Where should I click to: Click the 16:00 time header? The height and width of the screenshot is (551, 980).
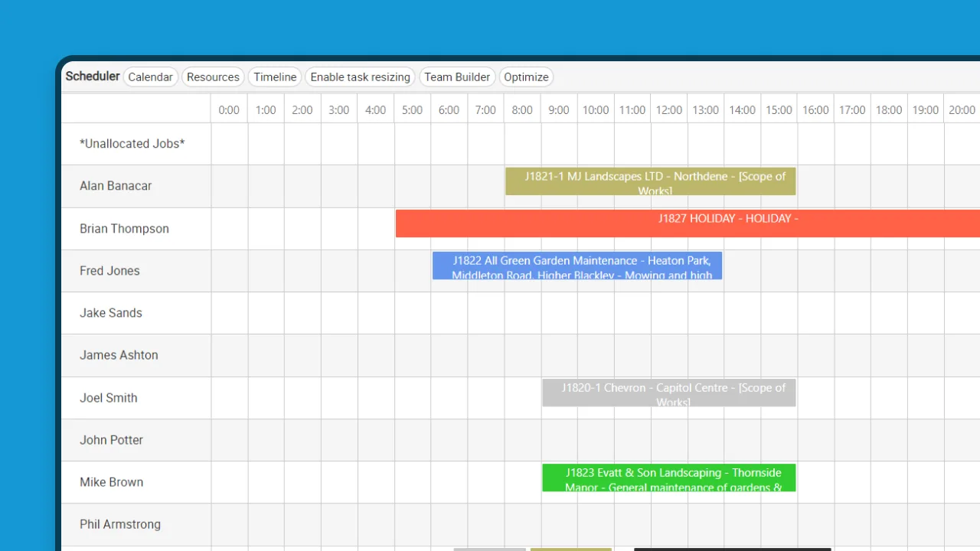pyautogui.click(x=815, y=109)
